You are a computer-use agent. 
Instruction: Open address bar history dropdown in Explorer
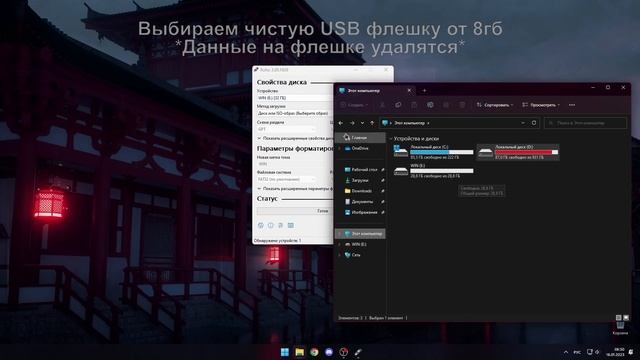[x=523, y=123]
